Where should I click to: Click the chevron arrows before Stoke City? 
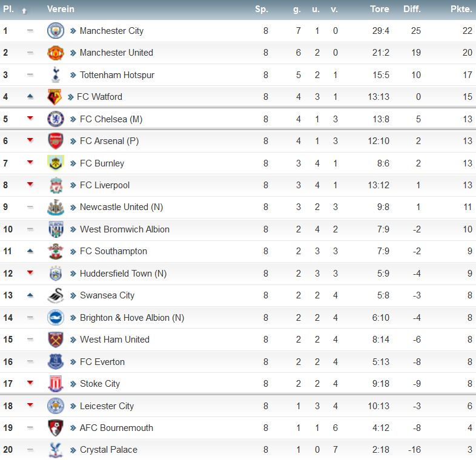point(73,384)
